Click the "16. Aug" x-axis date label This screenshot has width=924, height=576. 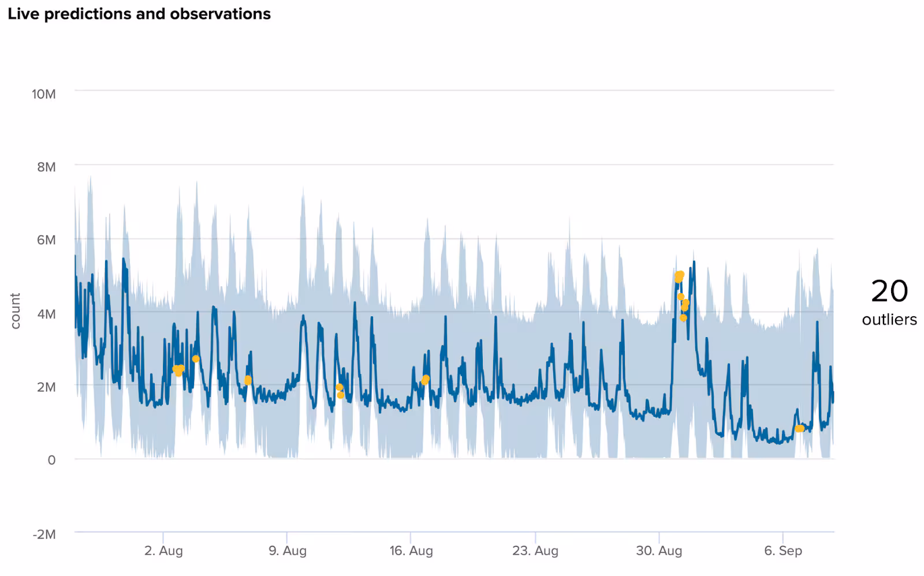pos(411,551)
